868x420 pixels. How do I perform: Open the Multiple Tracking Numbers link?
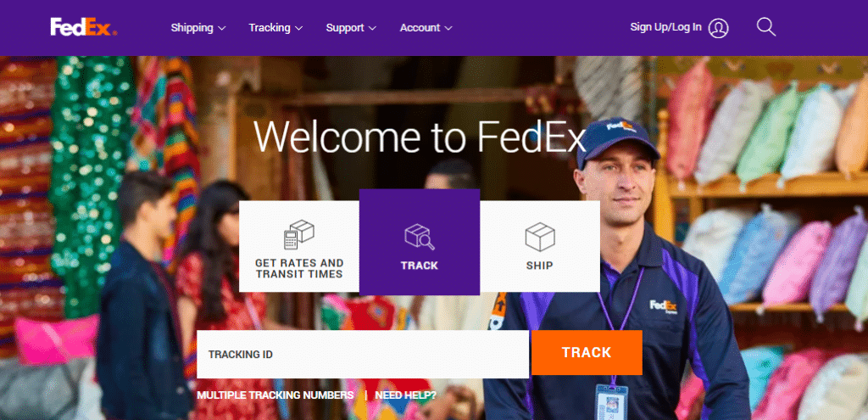[275, 395]
